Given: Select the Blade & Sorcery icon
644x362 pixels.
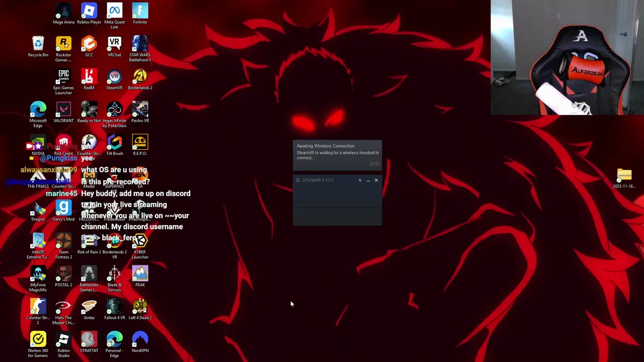Looking at the screenshot, I should (114, 279).
